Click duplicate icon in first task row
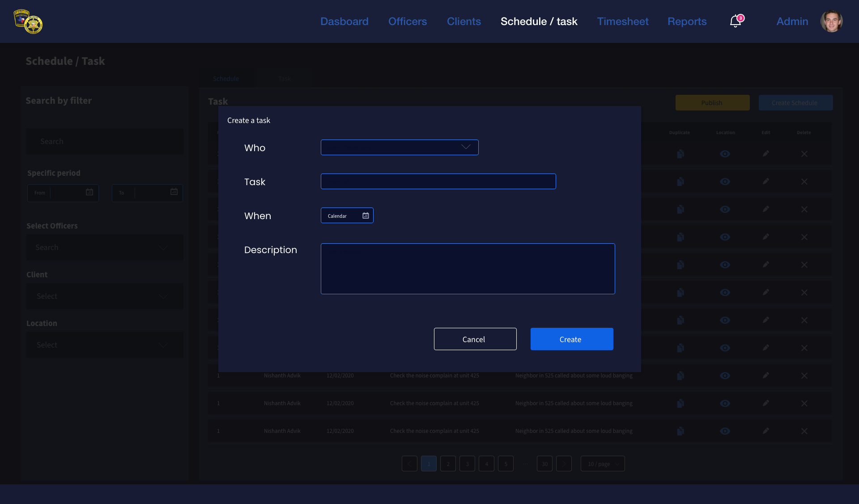This screenshot has width=859, height=504. 680,154
